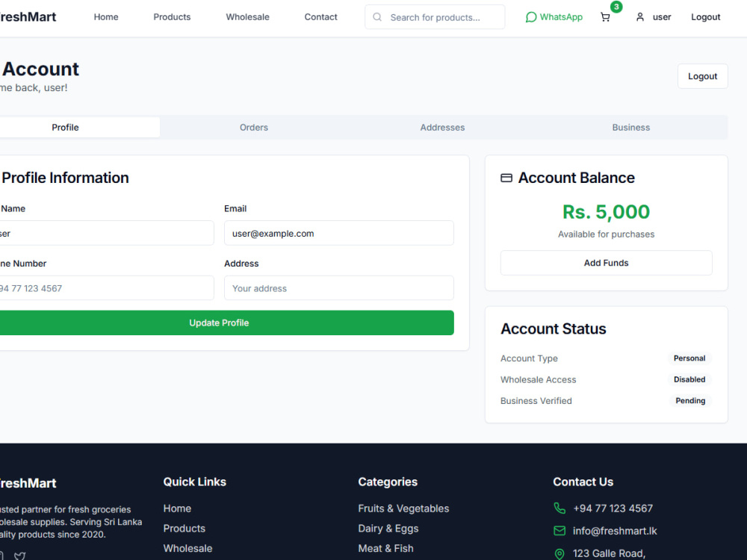Open the Business tab
This screenshot has width=747, height=560.
[x=630, y=127]
